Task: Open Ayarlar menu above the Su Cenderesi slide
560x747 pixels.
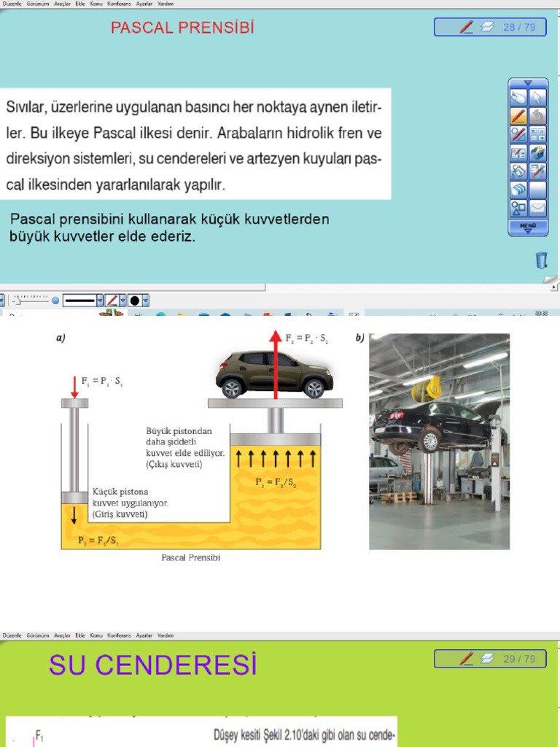Action: (144, 635)
